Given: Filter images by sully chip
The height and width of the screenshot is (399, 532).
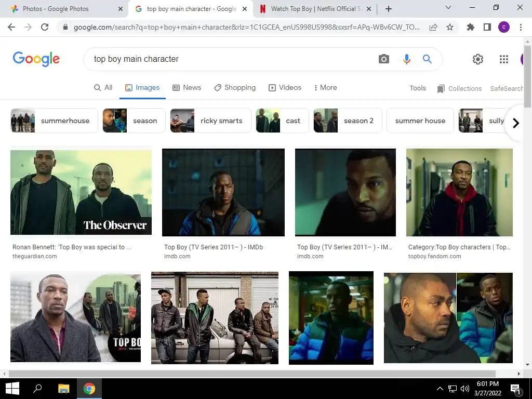Looking at the screenshot, I should click(x=482, y=121).
